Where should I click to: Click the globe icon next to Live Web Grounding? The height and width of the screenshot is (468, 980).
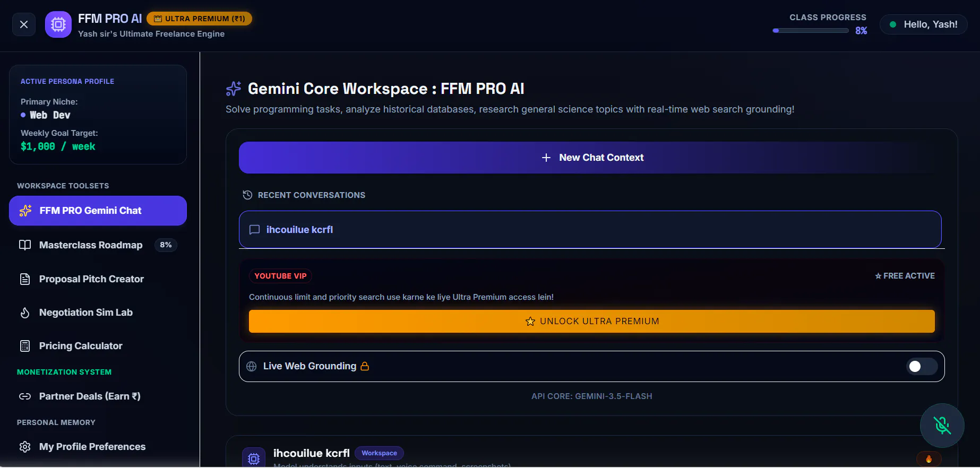252,366
